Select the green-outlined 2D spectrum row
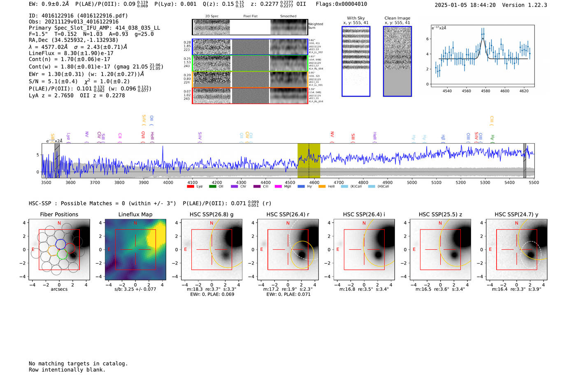576x392 pixels. (x=250, y=63)
